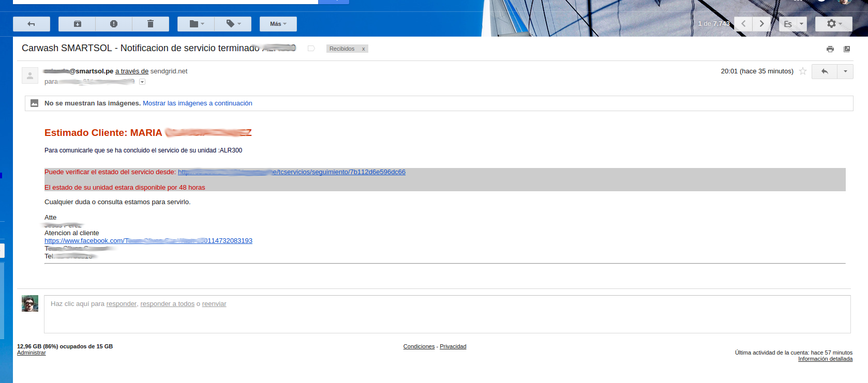Click the email subject Carwash SMARTSOL
Screen dimensions: 868x383
point(158,48)
